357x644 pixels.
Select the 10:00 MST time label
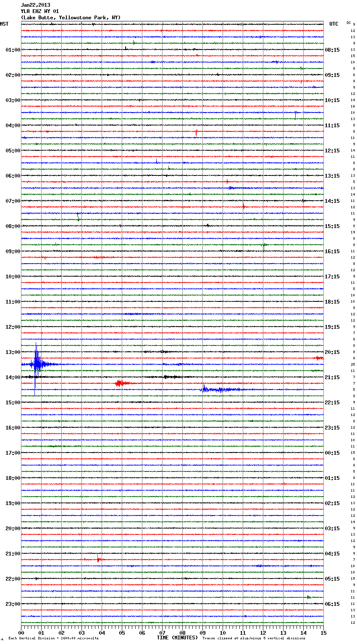(13, 277)
